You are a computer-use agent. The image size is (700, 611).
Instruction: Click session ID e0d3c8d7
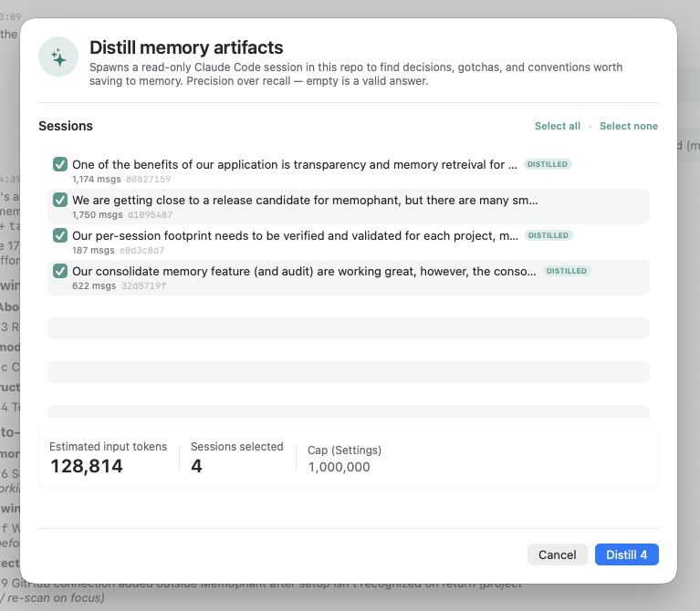[x=142, y=251]
